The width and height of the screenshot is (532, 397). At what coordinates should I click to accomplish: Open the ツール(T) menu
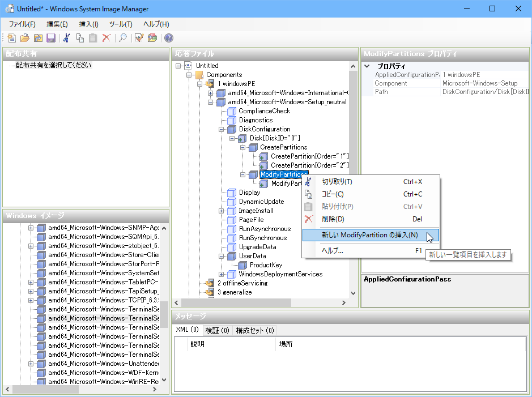121,24
